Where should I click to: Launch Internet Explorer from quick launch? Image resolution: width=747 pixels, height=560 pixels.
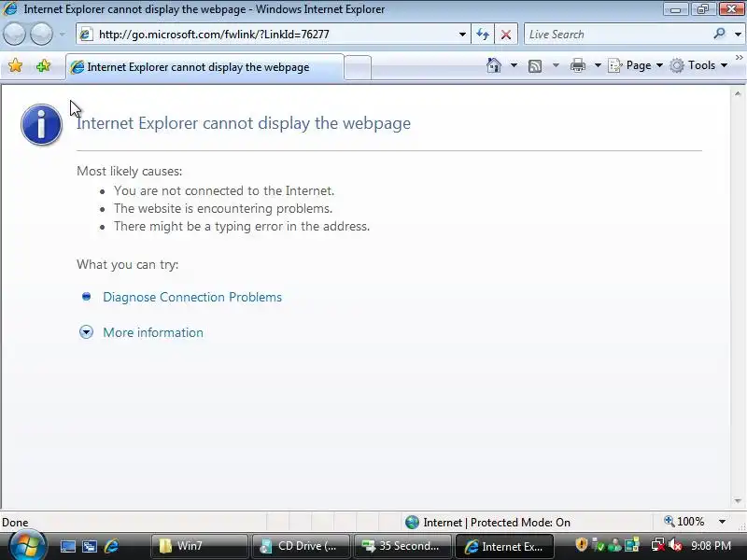(111, 546)
